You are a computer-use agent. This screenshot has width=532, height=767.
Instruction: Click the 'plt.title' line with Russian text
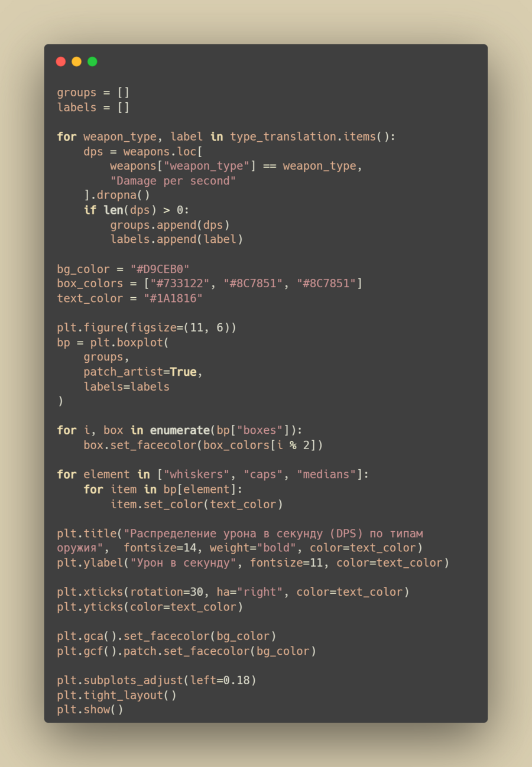coord(240,541)
